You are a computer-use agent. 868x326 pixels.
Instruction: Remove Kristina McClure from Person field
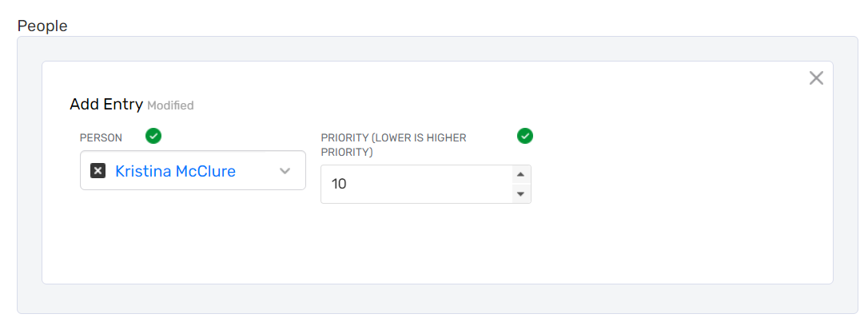pos(98,171)
